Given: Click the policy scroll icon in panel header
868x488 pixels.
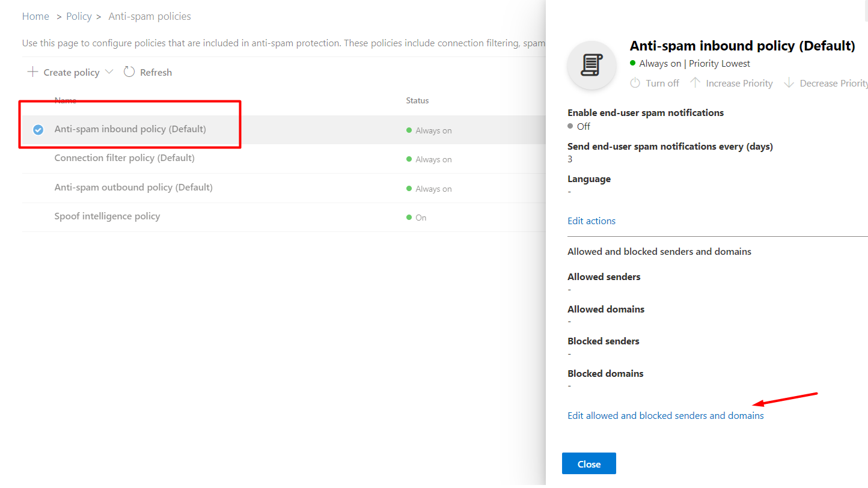Looking at the screenshot, I should 591,65.
